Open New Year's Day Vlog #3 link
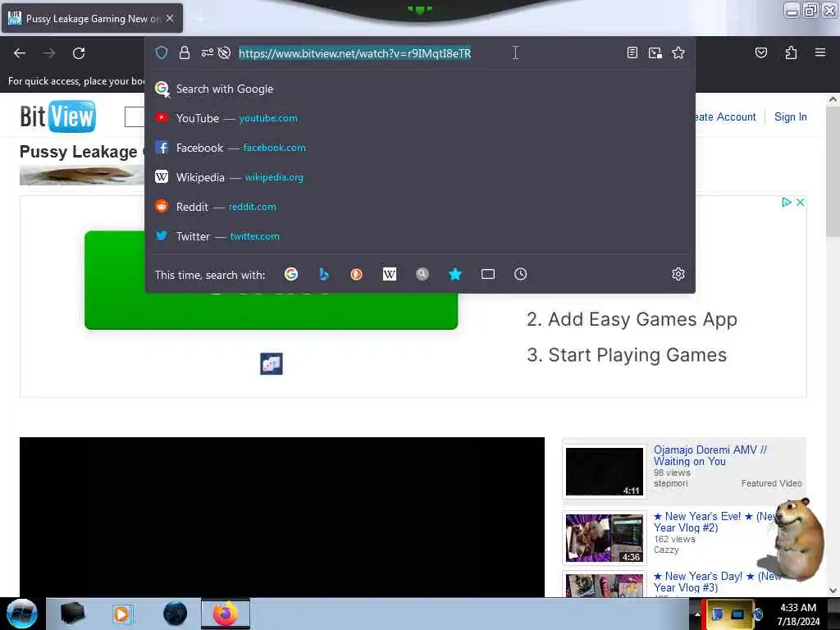The width and height of the screenshot is (840, 630). 717,582
